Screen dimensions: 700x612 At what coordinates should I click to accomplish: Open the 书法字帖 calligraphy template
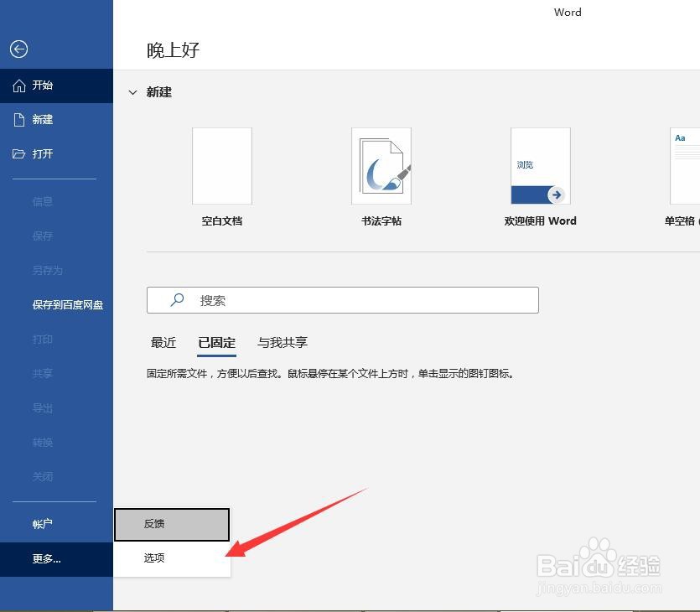click(x=381, y=166)
